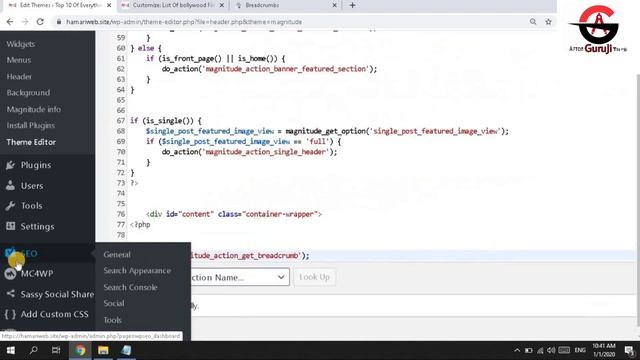Open Magnitude info page
This screenshot has height=360, width=640.
click(x=33, y=109)
